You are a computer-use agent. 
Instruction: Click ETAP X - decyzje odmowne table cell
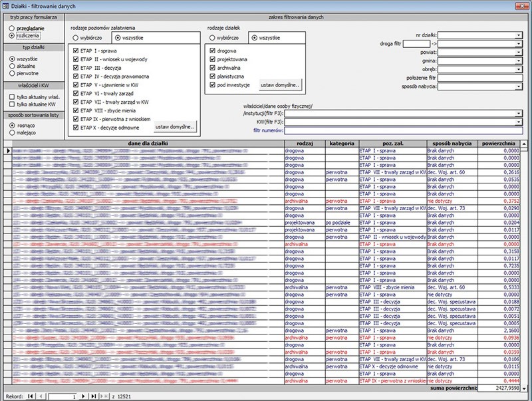coord(393,366)
